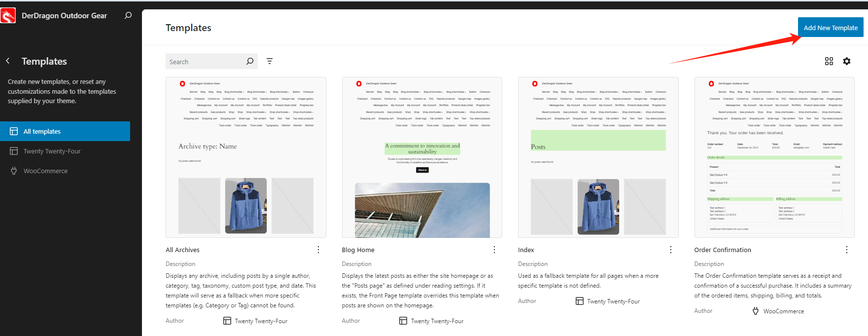Open the Order Confirmation preview thumbnail
This screenshot has width=868, height=336.
point(774,157)
